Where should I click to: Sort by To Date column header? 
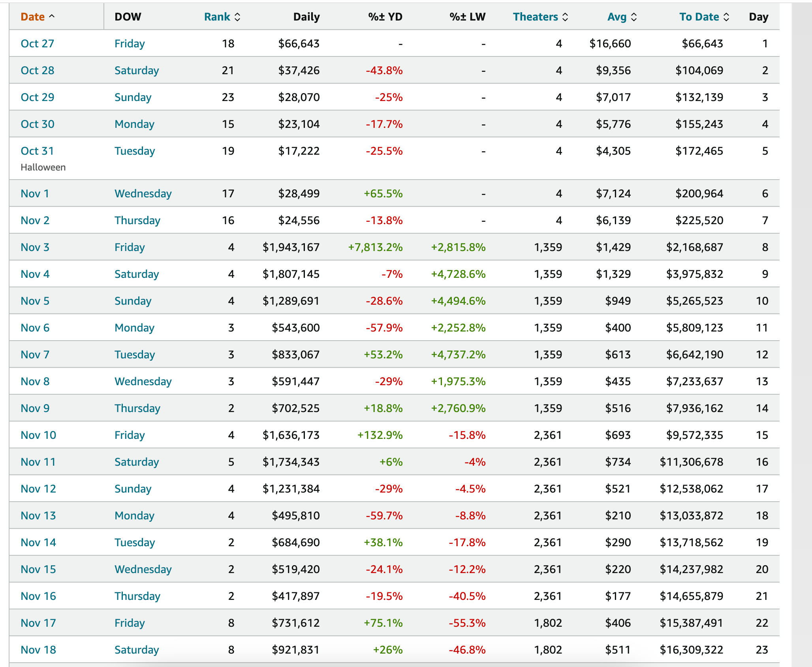coord(699,17)
